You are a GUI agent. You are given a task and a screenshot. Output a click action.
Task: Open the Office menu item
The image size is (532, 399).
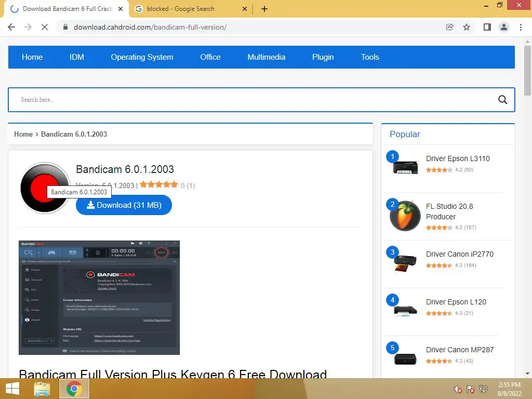pos(210,57)
